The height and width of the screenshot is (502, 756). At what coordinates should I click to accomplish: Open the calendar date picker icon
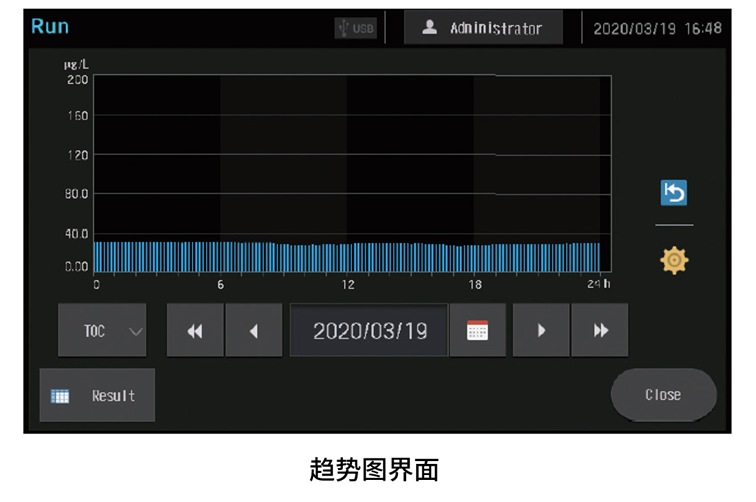point(478,331)
